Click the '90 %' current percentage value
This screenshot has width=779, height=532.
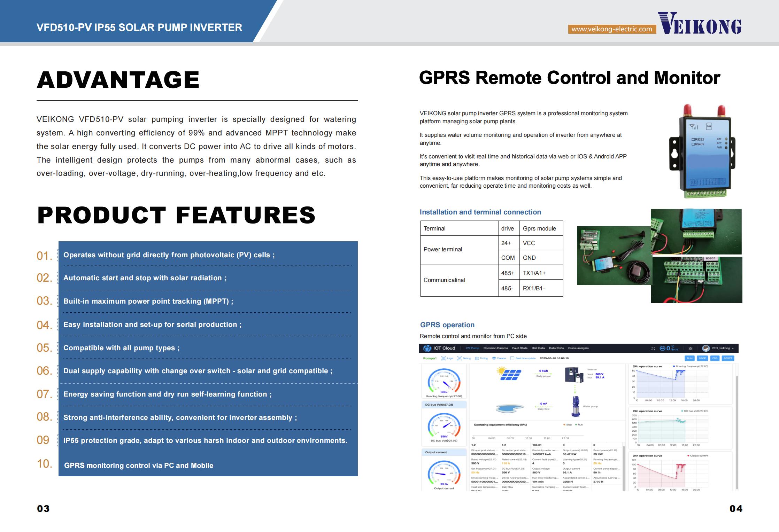click(x=597, y=472)
